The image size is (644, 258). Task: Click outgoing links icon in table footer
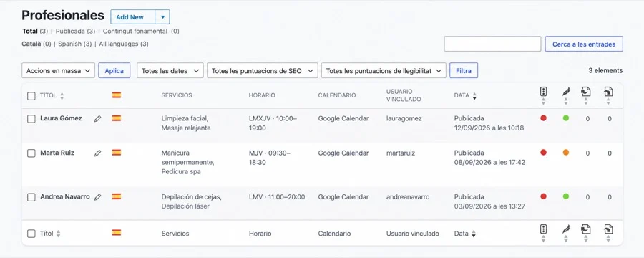[x=586, y=229]
